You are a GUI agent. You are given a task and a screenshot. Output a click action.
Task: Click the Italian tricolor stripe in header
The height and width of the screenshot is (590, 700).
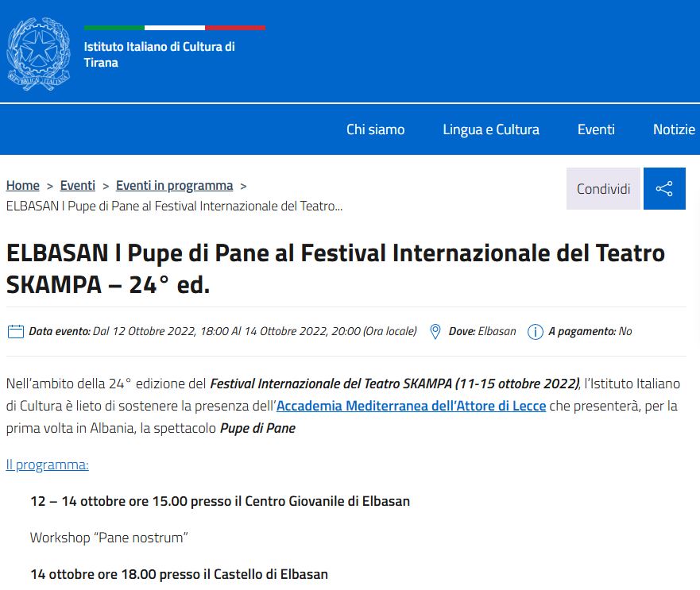[x=174, y=28]
